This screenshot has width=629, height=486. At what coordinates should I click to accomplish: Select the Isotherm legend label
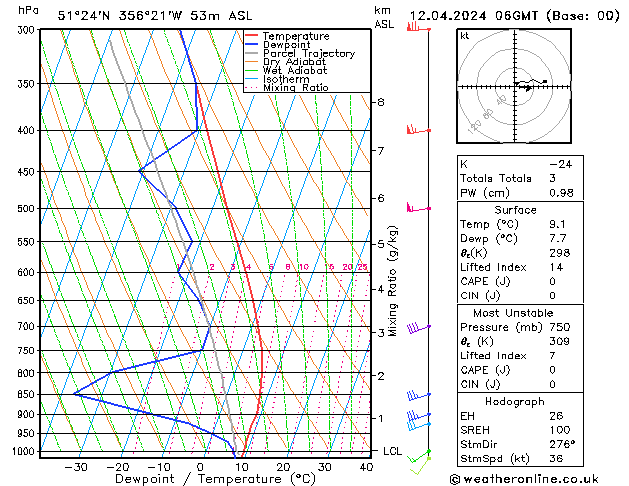point(286,79)
